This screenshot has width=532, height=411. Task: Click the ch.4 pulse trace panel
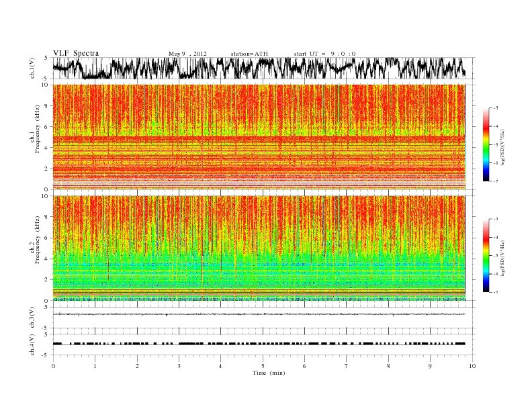click(264, 345)
